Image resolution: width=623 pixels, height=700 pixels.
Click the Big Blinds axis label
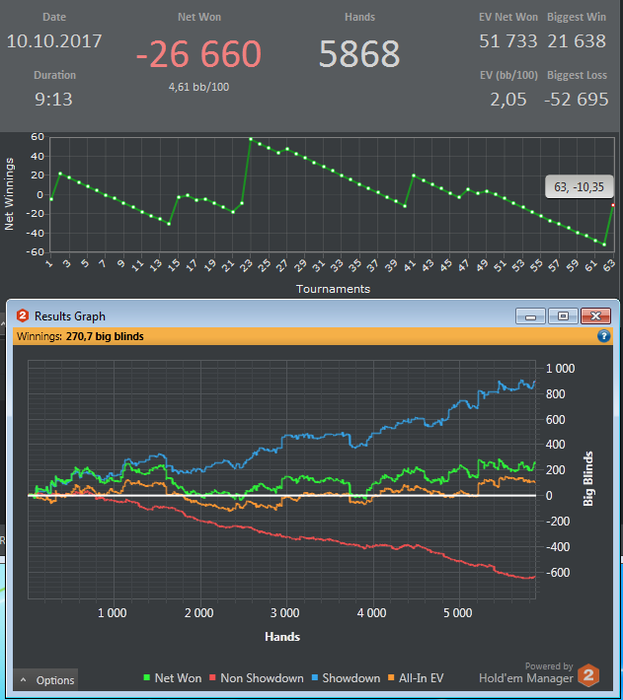588,478
